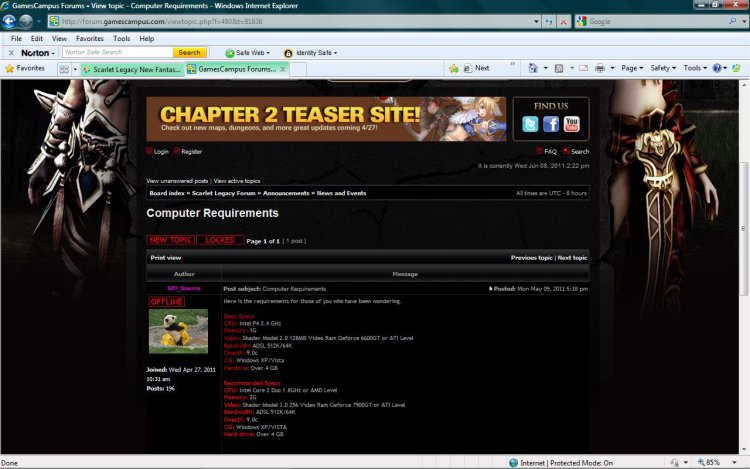Click the Next topic link
This screenshot has width=750, height=469.
pyautogui.click(x=572, y=258)
